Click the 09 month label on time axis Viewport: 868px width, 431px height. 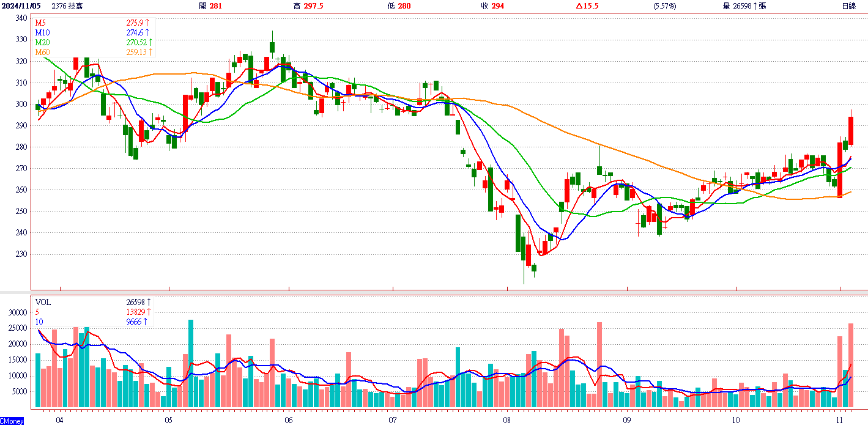627,421
